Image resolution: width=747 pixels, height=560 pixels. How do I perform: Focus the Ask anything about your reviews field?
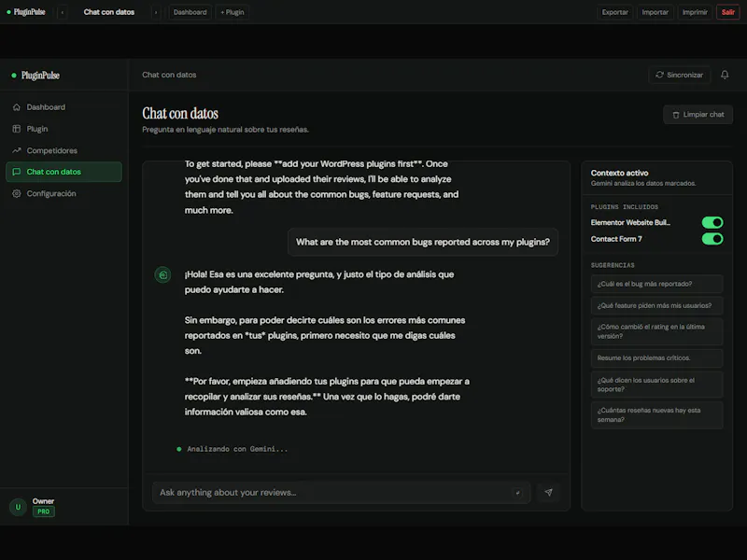341,493
